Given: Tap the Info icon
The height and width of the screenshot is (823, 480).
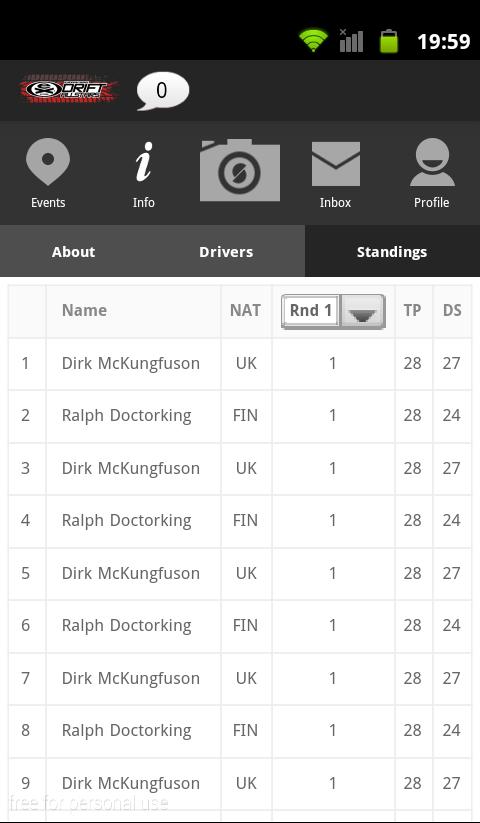Looking at the screenshot, I should 144,162.
